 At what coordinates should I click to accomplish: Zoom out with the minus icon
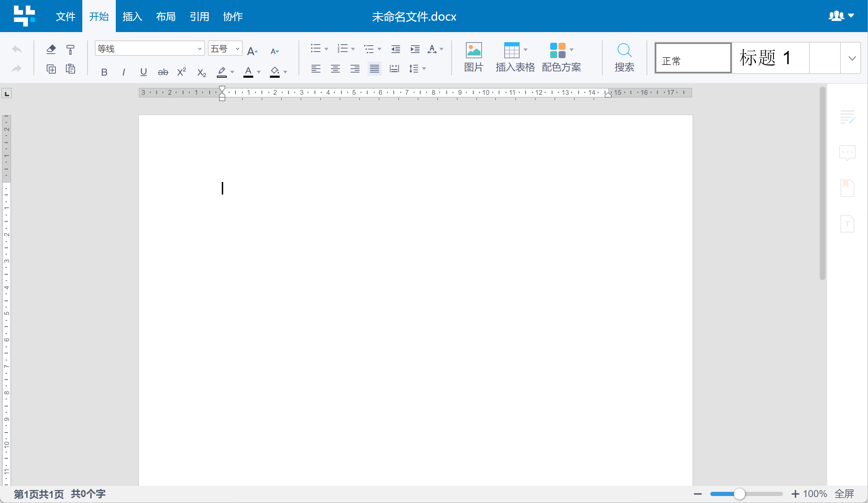[x=697, y=494]
